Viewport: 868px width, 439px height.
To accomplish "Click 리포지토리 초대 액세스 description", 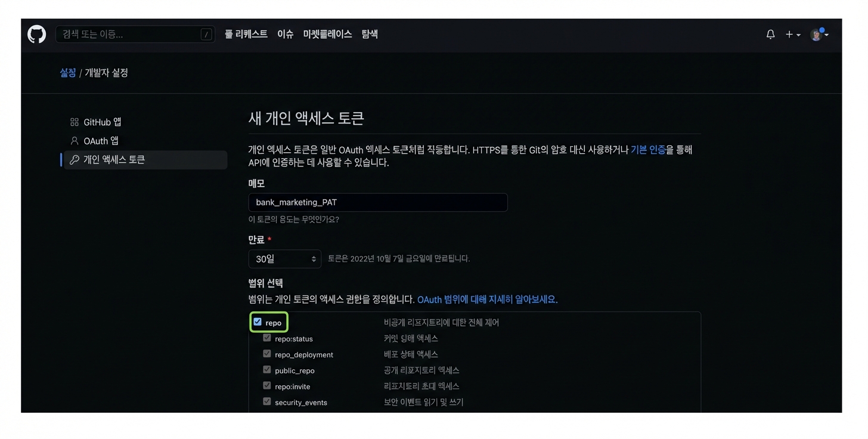I will (x=421, y=387).
